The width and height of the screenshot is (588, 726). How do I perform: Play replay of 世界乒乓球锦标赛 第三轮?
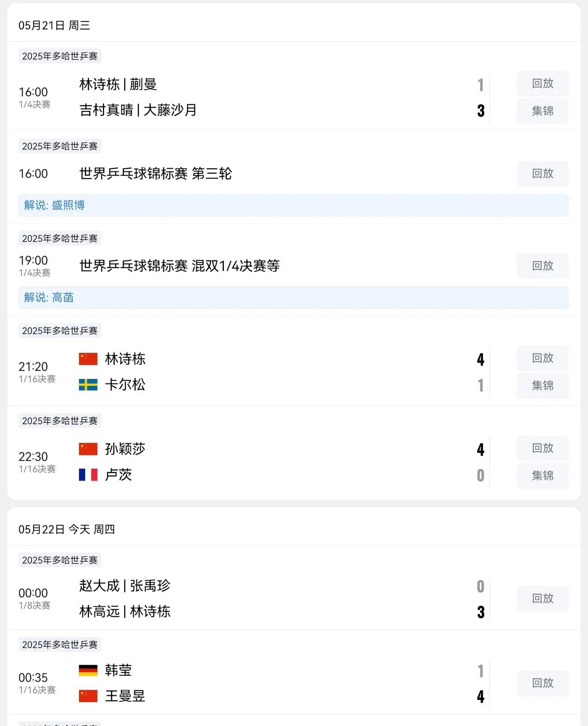542,174
